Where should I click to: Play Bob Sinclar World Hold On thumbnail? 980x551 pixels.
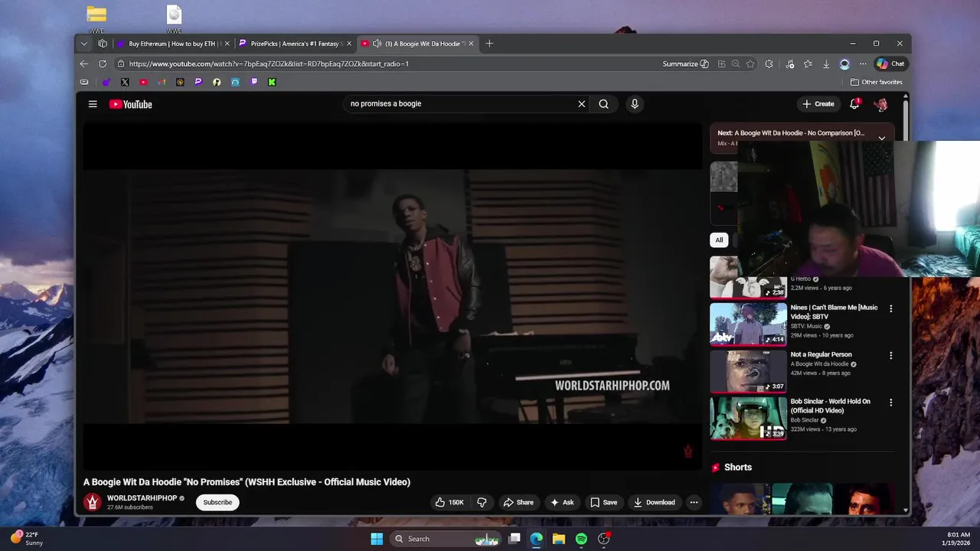click(x=748, y=418)
